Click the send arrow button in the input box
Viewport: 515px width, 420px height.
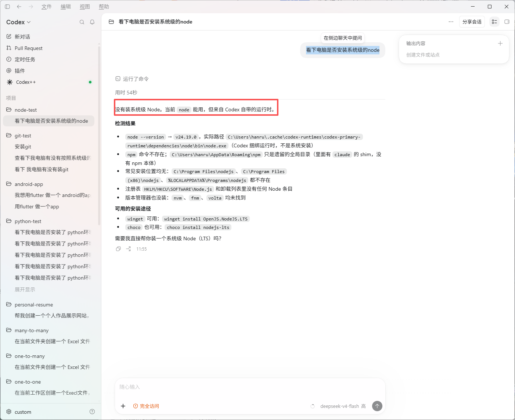377,406
